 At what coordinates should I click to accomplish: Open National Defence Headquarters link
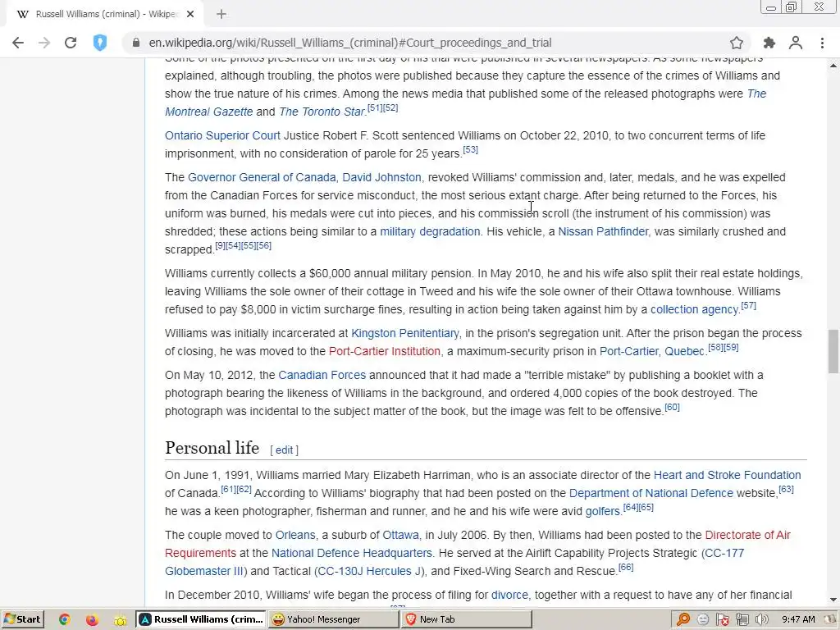(x=351, y=554)
